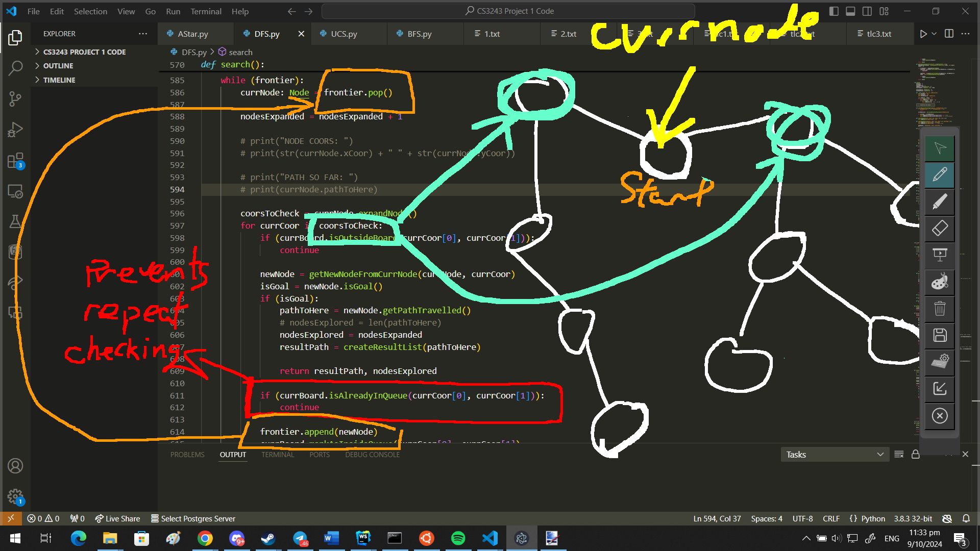Open the Terminal menu

(x=206, y=11)
